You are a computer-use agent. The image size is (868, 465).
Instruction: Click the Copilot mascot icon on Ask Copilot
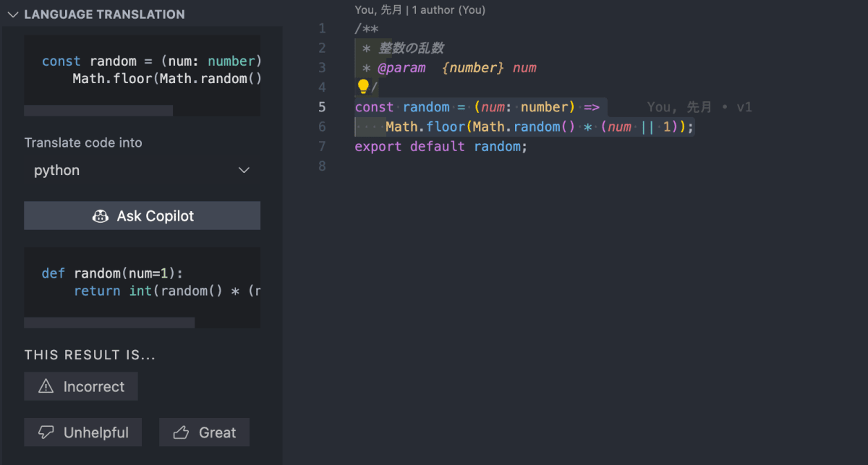click(x=100, y=216)
